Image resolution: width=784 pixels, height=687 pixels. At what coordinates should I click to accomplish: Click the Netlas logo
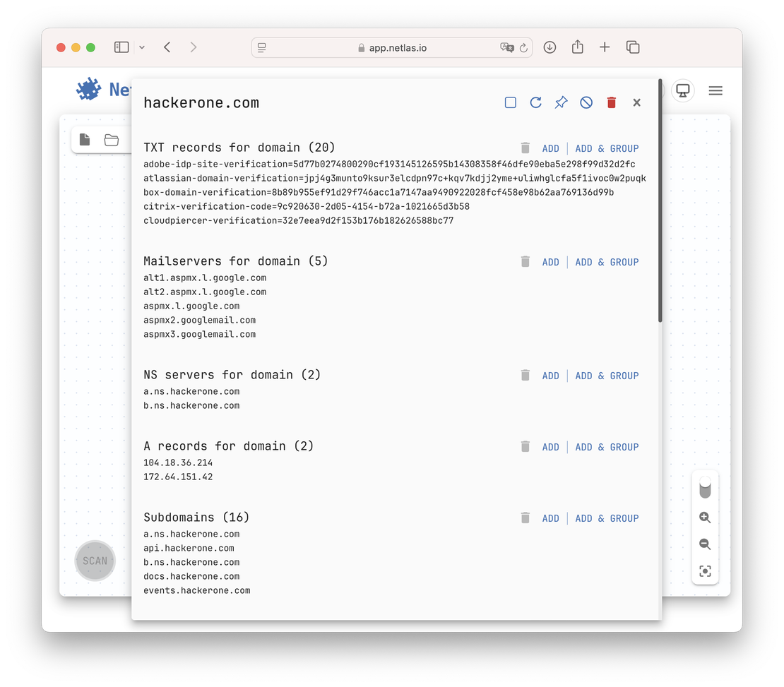click(x=88, y=89)
